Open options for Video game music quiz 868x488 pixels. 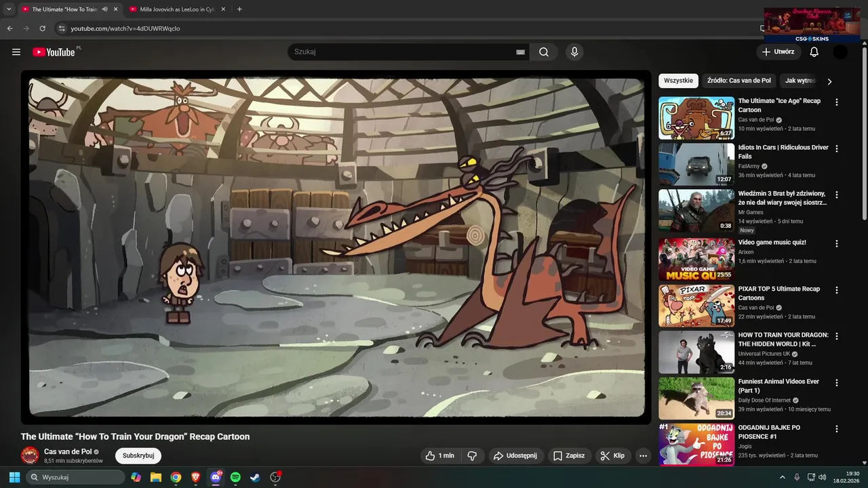click(x=836, y=243)
